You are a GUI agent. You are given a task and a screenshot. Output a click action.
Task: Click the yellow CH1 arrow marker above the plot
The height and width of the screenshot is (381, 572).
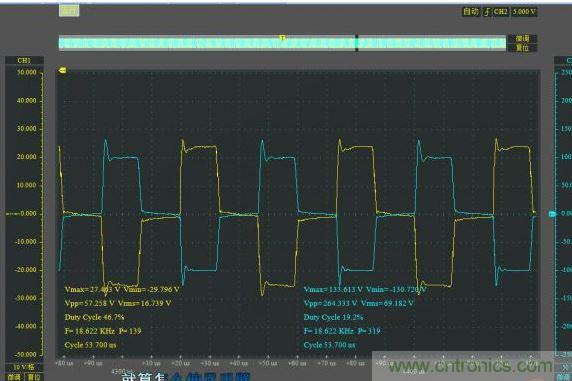(62, 70)
